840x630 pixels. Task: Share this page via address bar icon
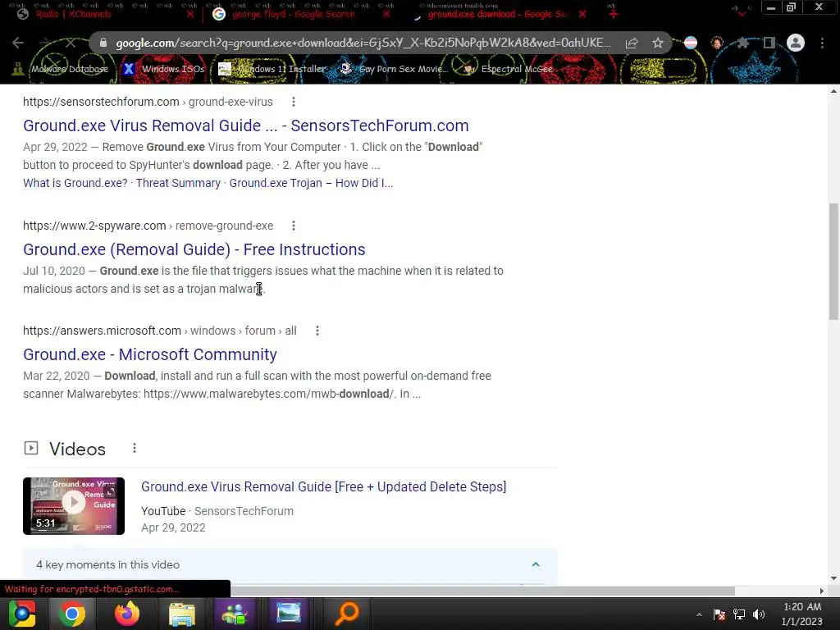click(x=632, y=43)
